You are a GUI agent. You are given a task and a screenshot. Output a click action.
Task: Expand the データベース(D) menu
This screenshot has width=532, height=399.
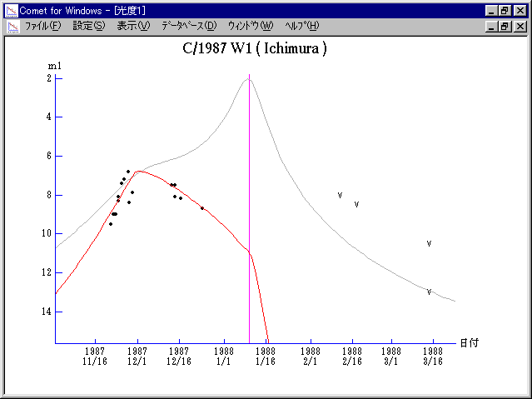189,26
